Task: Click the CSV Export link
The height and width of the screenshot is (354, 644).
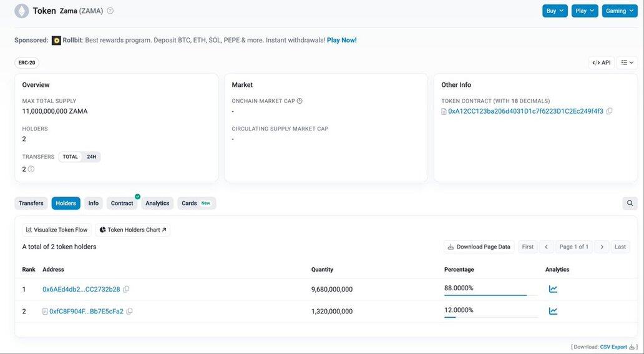Action: click(x=613, y=347)
